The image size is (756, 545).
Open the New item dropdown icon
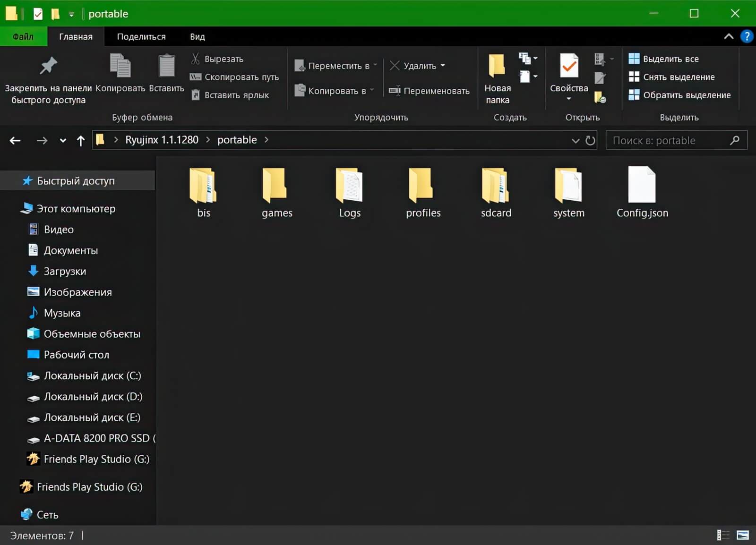(x=528, y=59)
